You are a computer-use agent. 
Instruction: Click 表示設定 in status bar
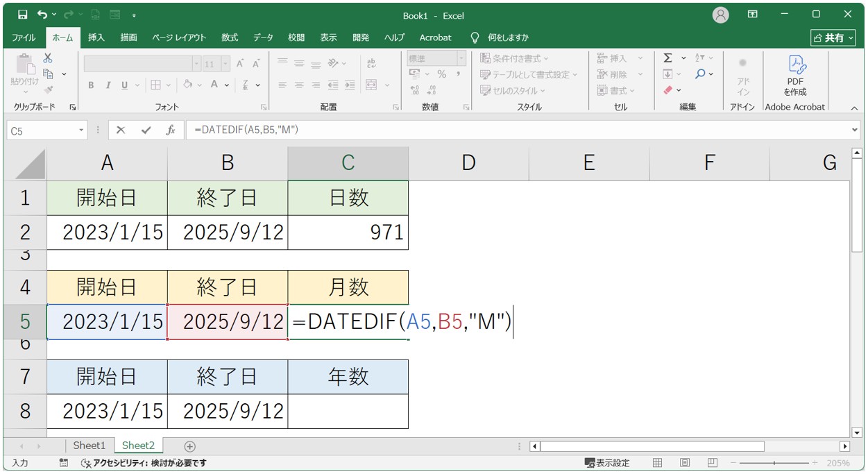pyautogui.click(x=606, y=463)
